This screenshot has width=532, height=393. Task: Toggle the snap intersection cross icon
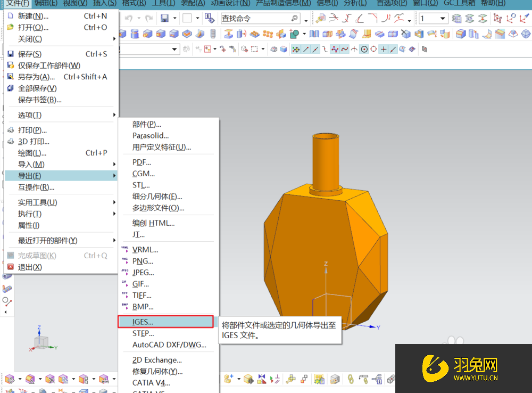[x=383, y=50]
